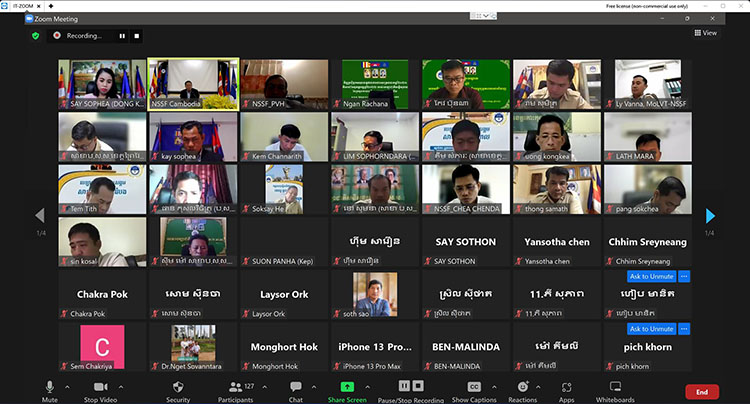Stop recording via top recording indicator

[x=137, y=36]
